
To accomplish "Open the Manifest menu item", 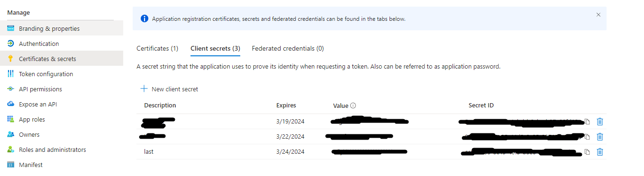I will click(x=31, y=165).
